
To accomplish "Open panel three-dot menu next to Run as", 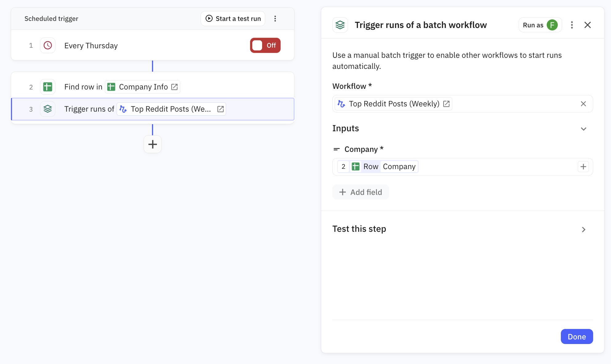I will coord(572,25).
